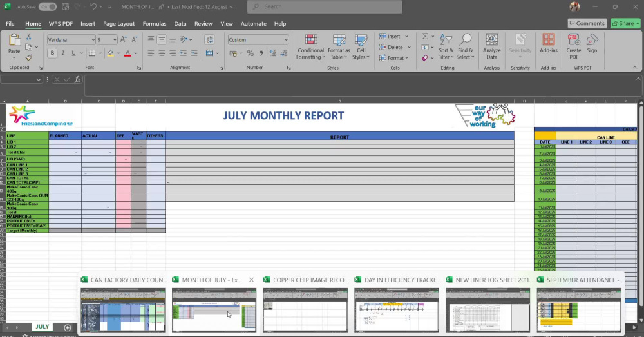Click the Paste clipboard icon
Screen dimensions: 644x337
click(14, 41)
